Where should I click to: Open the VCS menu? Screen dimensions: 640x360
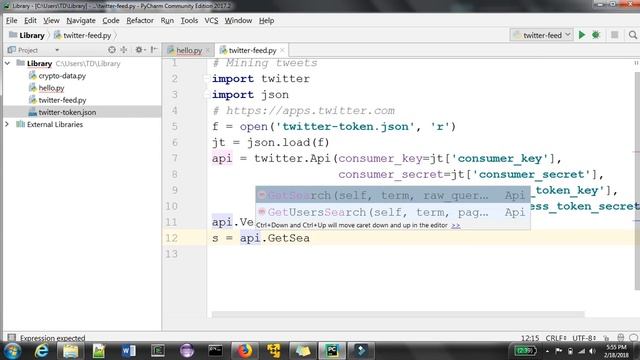click(x=211, y=20)
